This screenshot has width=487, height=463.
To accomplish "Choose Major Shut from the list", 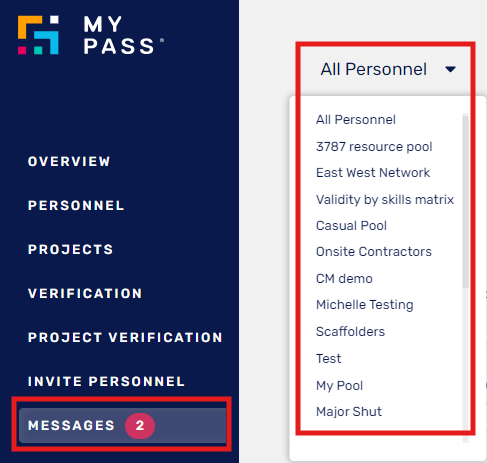I will pos(349,412).
